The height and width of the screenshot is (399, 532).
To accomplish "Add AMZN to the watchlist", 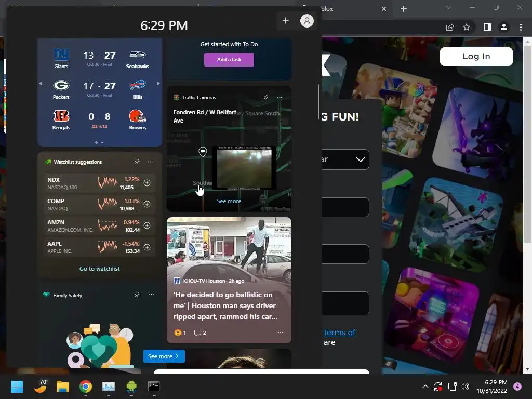I will coord(147,225).
